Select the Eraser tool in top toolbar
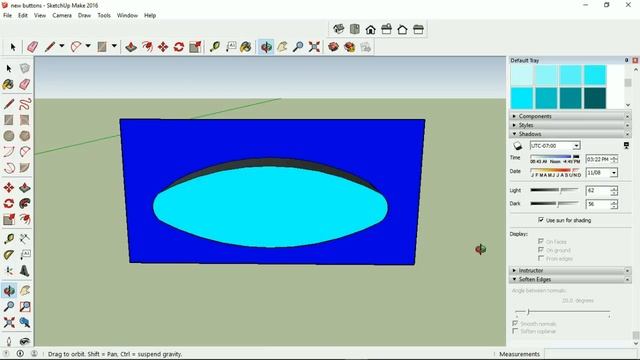 coord(33,47)
